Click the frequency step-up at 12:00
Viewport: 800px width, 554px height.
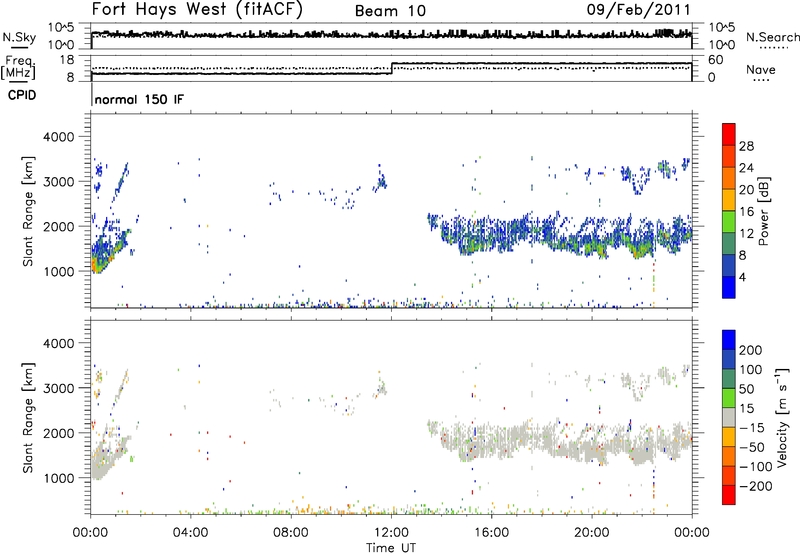[392, 68]
